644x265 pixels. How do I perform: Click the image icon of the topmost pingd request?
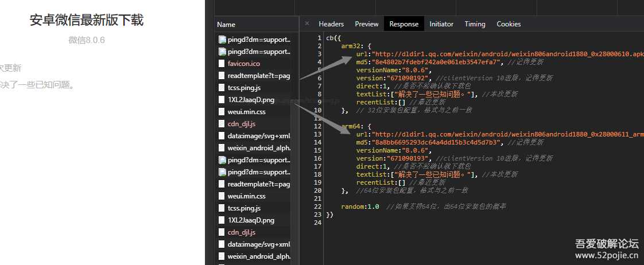222,40
